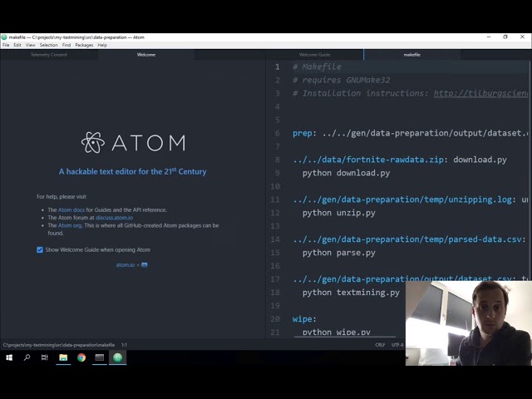This screenshot has width=532, height=399.
Task: Click the makefile path in status bar
Action: (x=59, y=345)
